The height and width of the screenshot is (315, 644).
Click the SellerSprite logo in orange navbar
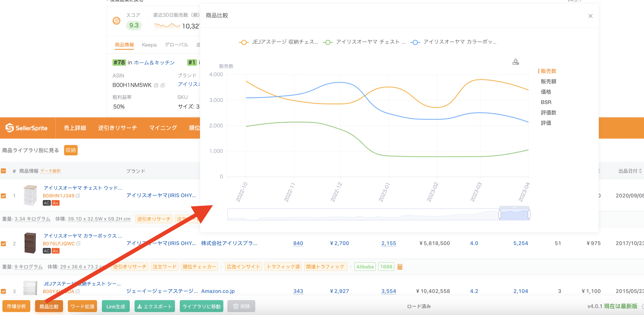click(26, 128)
